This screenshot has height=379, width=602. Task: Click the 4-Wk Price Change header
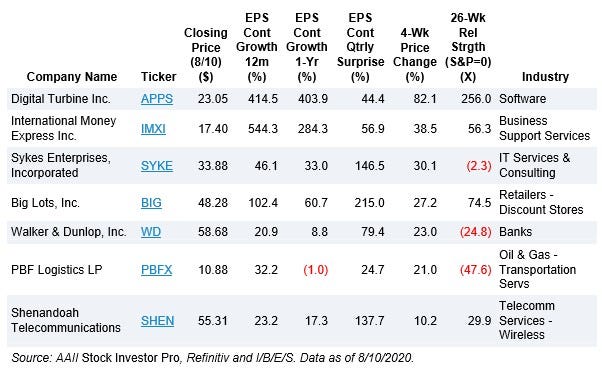415,55
